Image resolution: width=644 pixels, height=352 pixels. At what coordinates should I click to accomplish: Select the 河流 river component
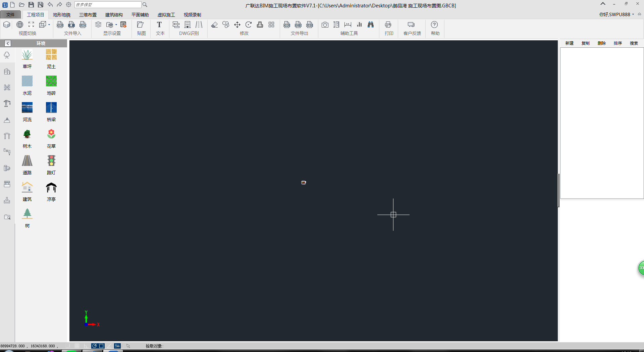point(27,112)
